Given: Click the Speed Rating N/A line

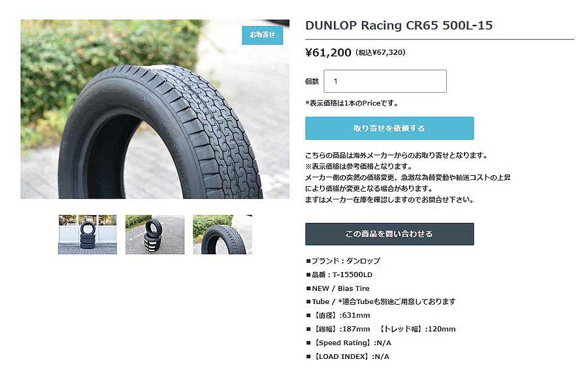Looking at the screenshot, I should [x=349, y=343].
